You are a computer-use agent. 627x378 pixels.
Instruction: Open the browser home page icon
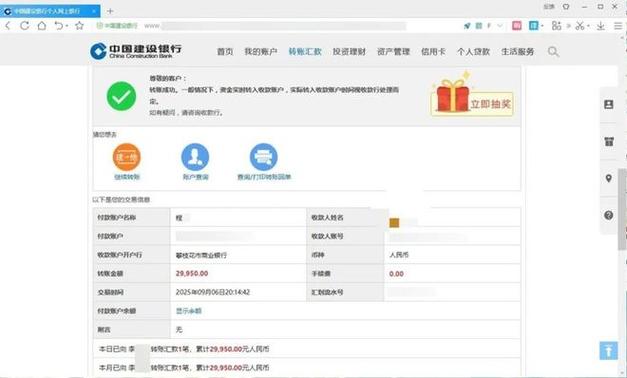[x=42, y=26]
